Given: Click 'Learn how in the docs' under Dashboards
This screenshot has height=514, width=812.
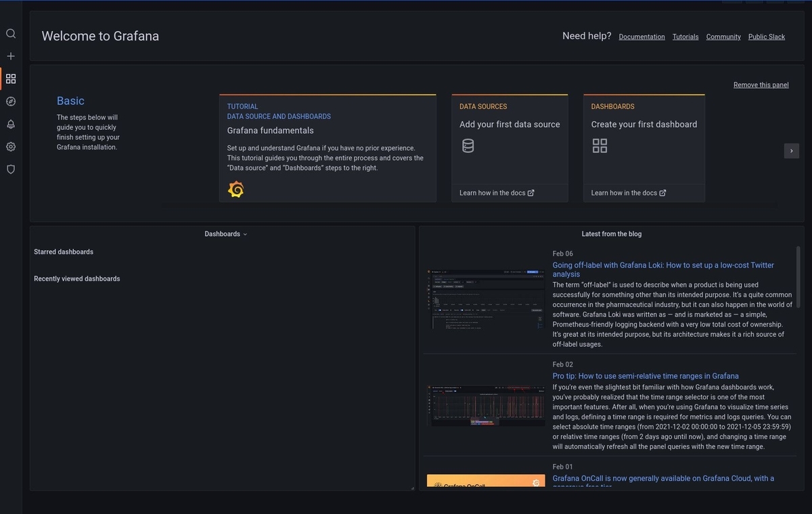Looking at the screenshot, I should point(625,192).
